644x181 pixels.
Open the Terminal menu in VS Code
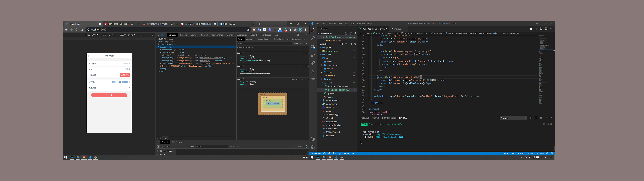point(361,24)
